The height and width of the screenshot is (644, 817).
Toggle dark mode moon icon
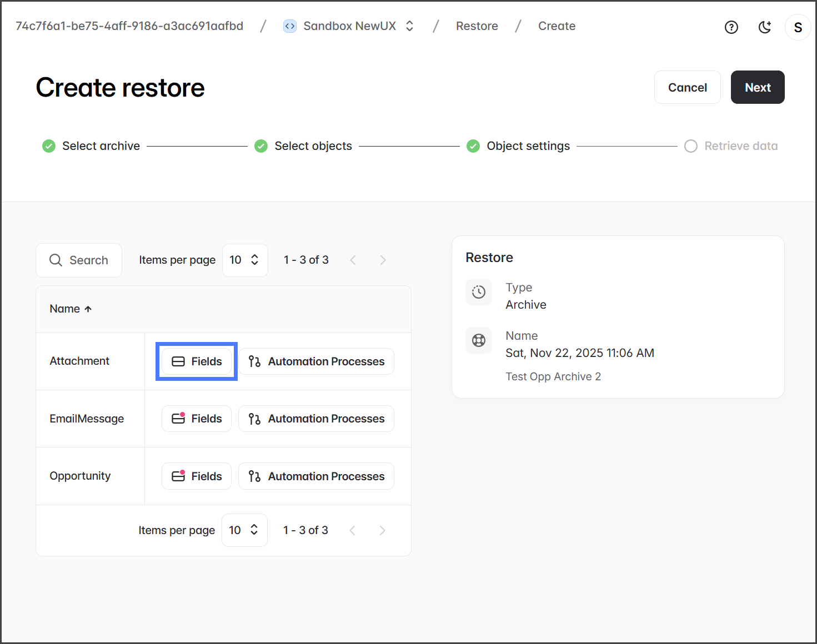coord(764,27)
